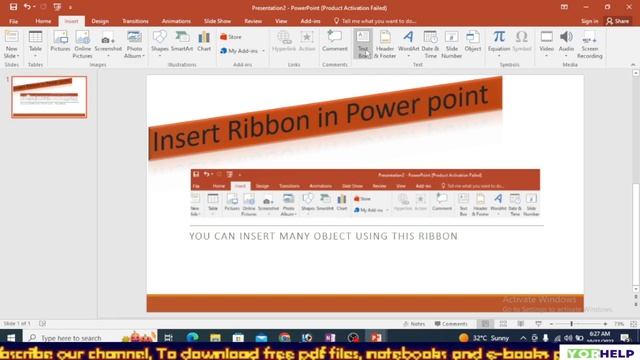Insert an Equation
Viewport: 640px width, 360px height.
tap(499, 44)
